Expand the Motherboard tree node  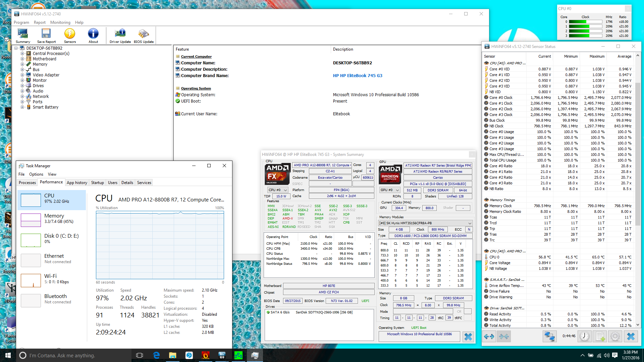(x=22, y=59)
